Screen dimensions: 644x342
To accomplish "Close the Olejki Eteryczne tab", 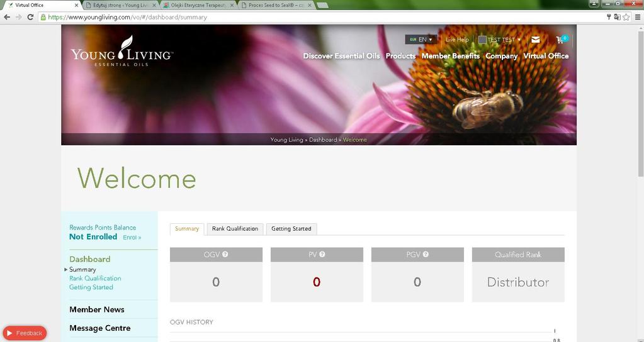I will [232, 5].
